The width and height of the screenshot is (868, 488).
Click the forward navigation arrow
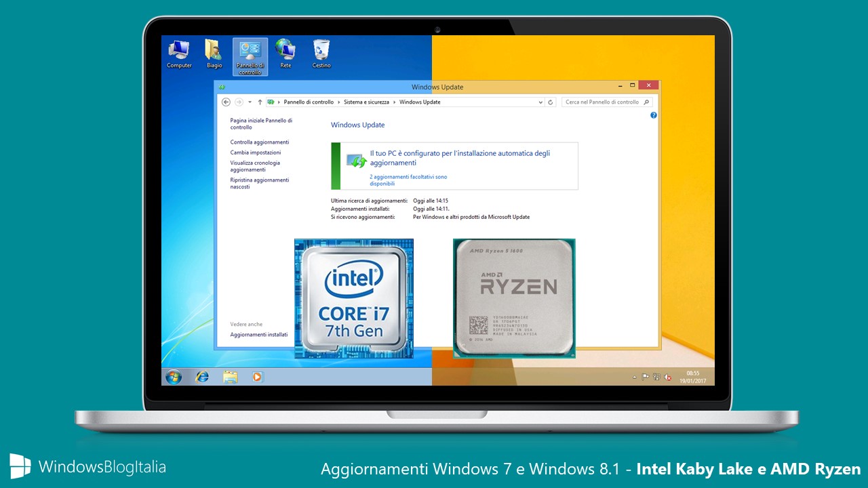pyautogui.click(x=239, y=102)
